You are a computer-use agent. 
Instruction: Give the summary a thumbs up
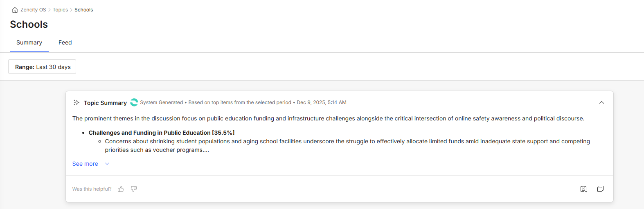tap(121, 189)
